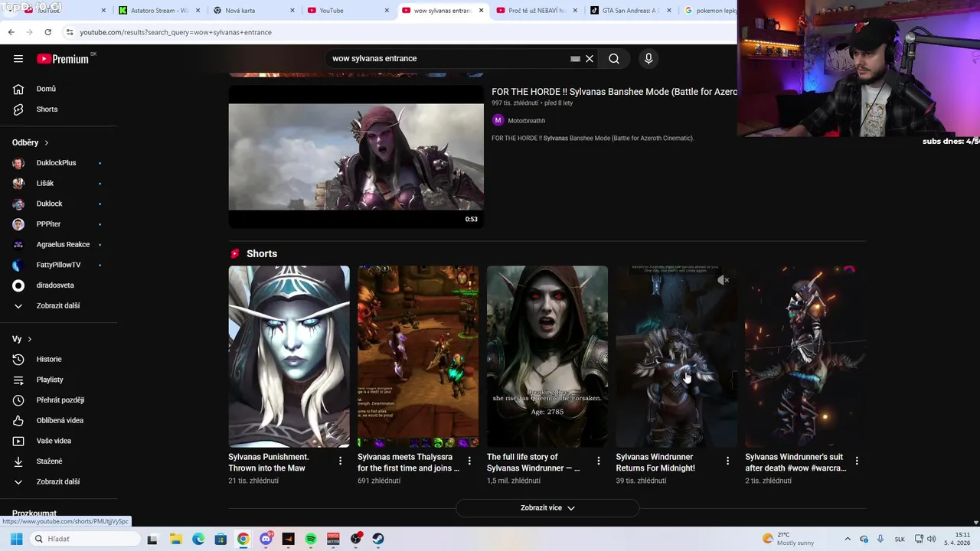Expand Zobrazit další under Vy section
Screen dimensions: 980x551
[x=59, y=481]
